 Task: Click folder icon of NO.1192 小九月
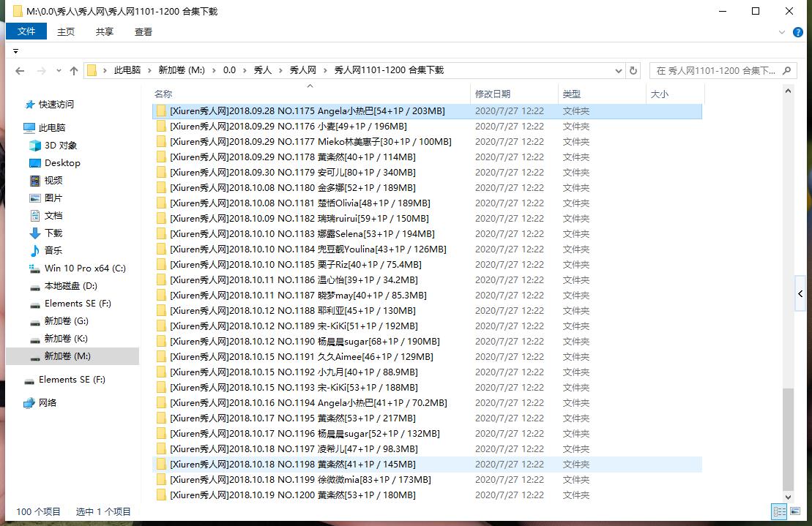[x=162, y=372]
